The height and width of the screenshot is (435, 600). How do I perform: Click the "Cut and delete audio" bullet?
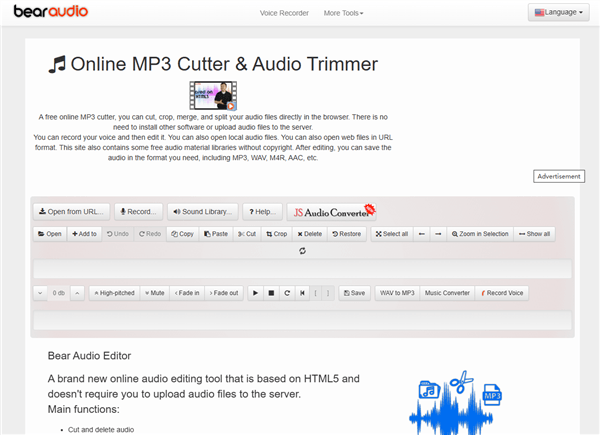click(101, 430)
